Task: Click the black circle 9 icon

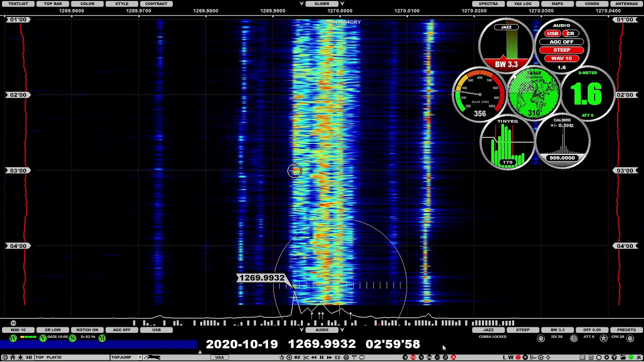Action: (x=405, y=357)
